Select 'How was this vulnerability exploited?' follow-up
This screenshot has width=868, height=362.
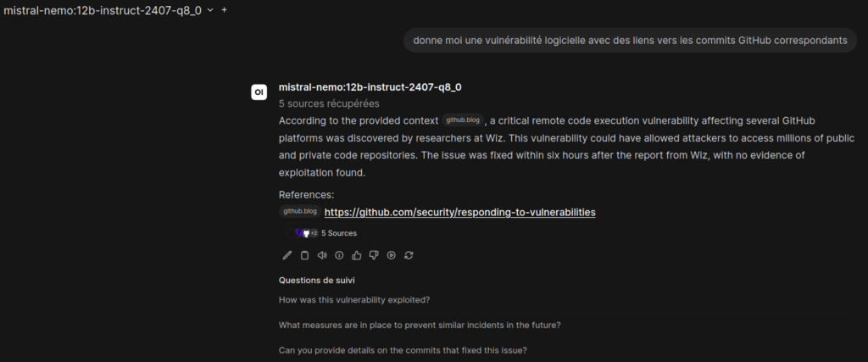[x=354, y=299]
